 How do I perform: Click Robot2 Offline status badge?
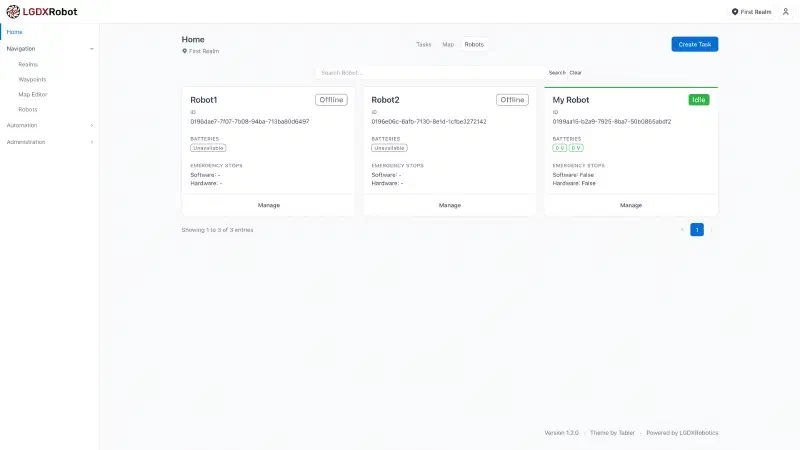[512, 100]
